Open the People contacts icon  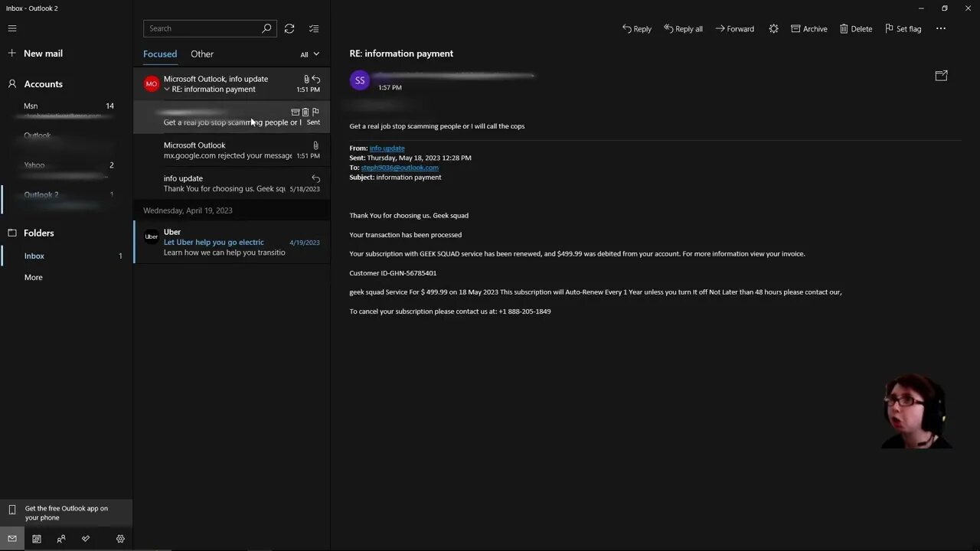[x=61, y=539]
